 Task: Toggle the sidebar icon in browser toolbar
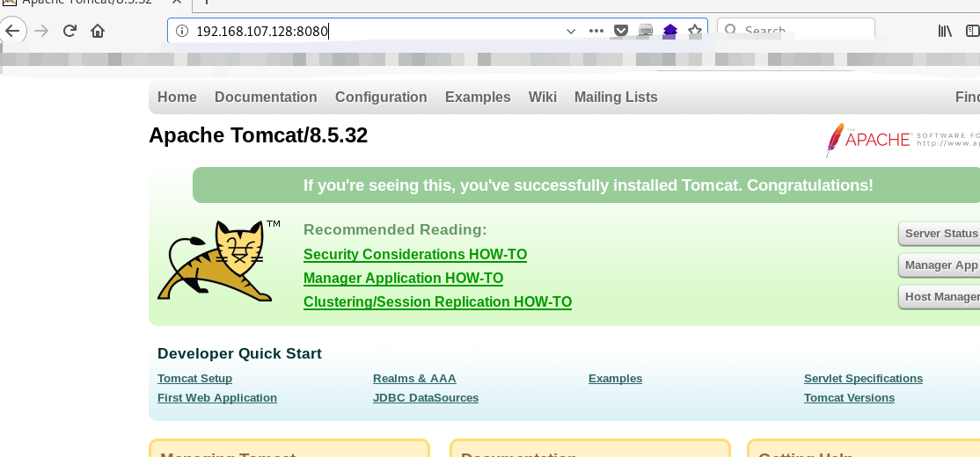972,31
